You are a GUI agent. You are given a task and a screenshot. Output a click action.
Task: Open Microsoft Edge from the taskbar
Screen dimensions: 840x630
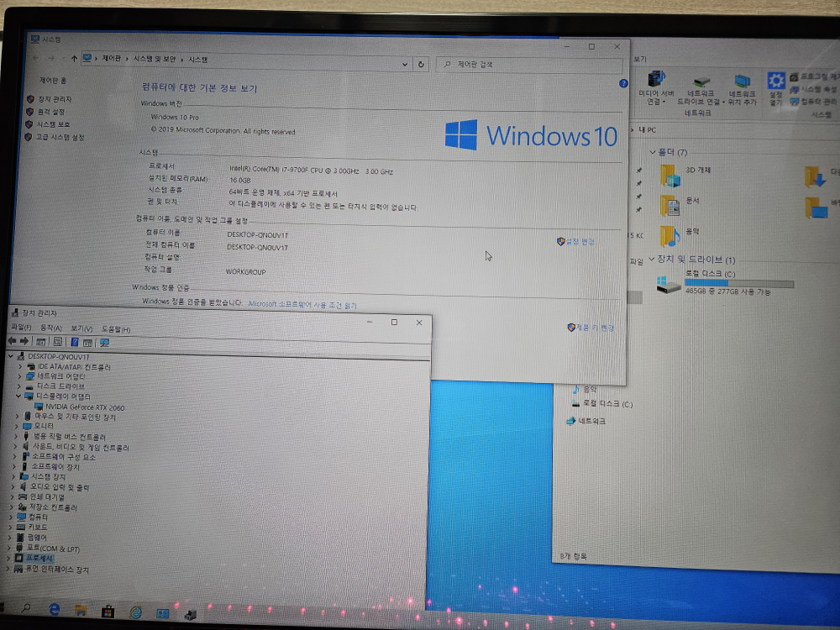(x=54, y=609)
